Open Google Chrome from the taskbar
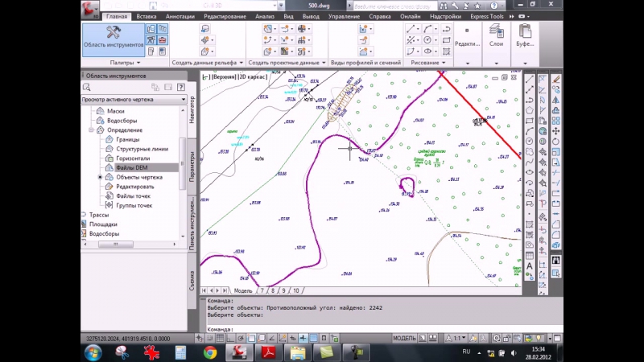The height and width of the screenshot is (362, 644). pos(209,352)
